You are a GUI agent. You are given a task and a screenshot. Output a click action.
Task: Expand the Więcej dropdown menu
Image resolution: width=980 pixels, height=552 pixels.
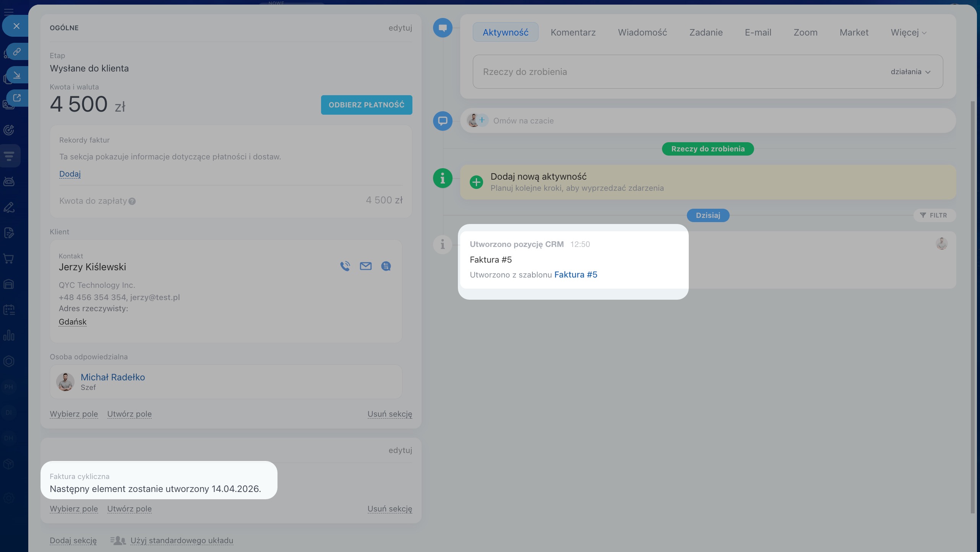(908, 32)
